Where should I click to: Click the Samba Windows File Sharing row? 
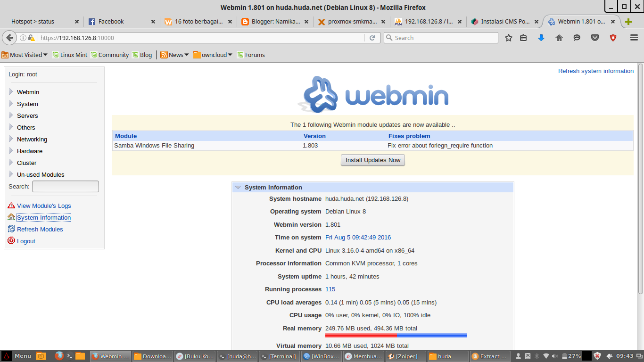pos(372,146)
